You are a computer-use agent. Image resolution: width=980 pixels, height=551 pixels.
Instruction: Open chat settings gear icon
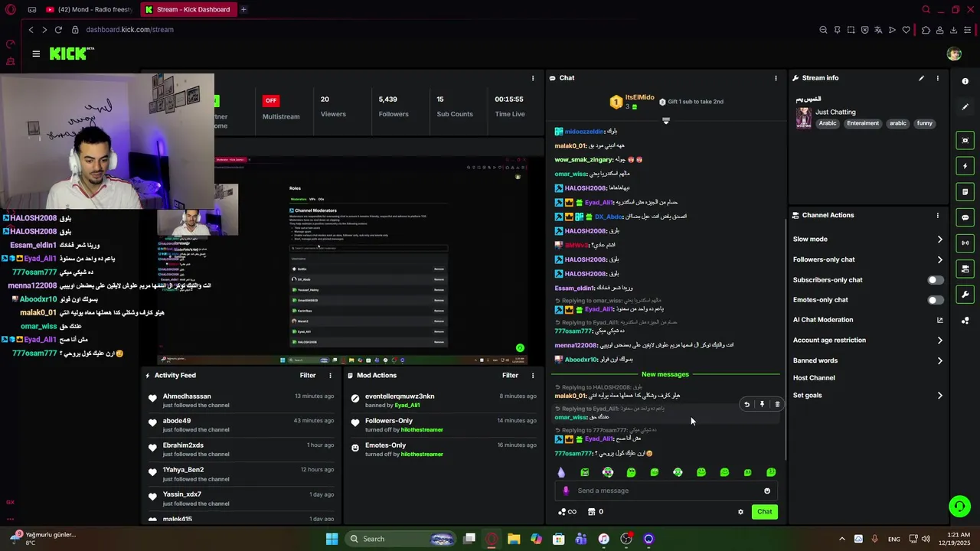click(740, 512)
